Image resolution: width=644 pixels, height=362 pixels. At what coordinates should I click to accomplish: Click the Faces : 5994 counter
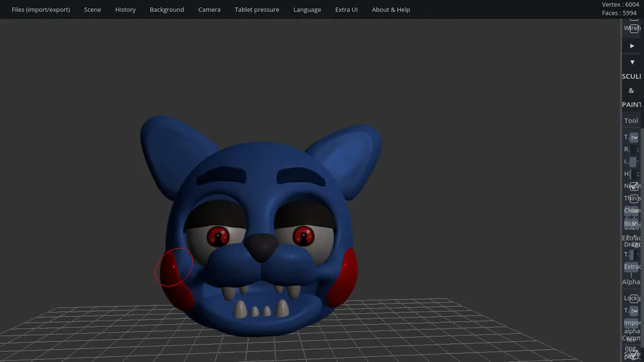pyautogui.click(x=619, y=13)
